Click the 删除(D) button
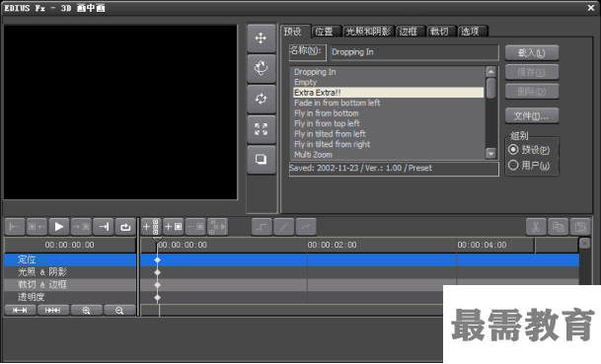 tap(532, 92)
